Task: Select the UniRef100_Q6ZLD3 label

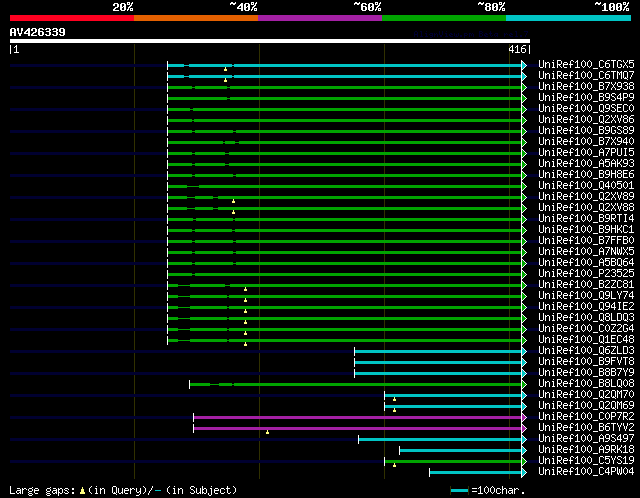Action: point(586,351)
